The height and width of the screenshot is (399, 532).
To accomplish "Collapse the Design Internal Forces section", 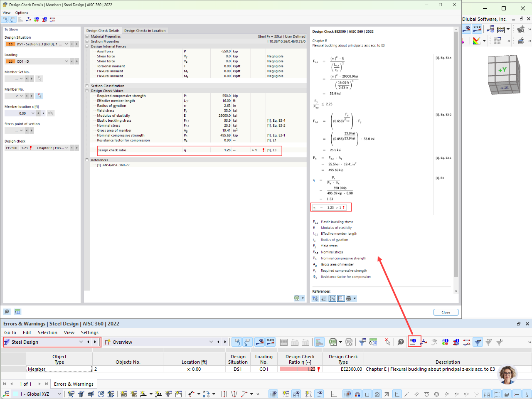I will 87,47.
